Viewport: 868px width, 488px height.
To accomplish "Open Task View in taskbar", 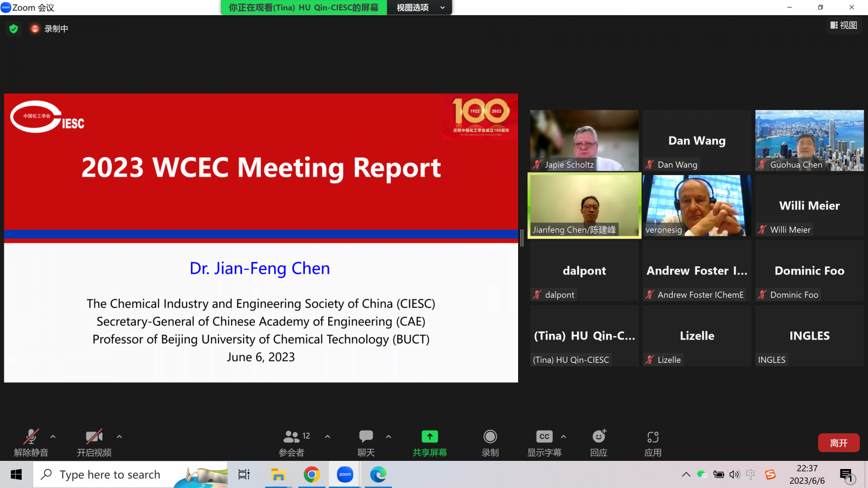I will click(x=244, y=475).
